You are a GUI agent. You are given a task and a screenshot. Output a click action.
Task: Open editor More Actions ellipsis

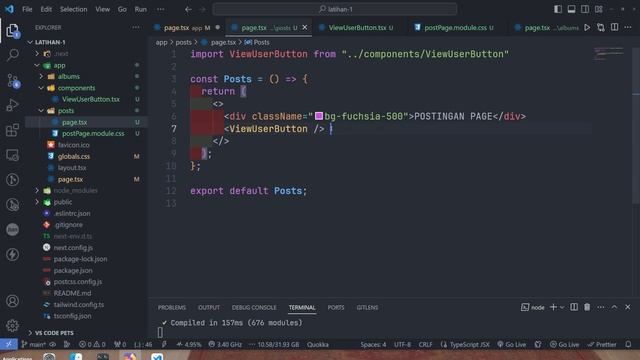click(628, 27)
